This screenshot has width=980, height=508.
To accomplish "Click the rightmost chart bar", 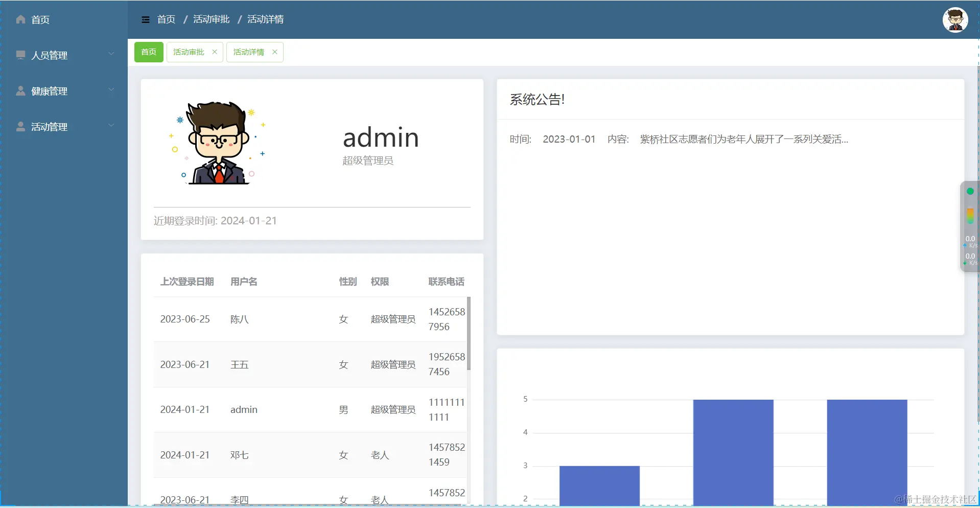I will tap(867, 452).
